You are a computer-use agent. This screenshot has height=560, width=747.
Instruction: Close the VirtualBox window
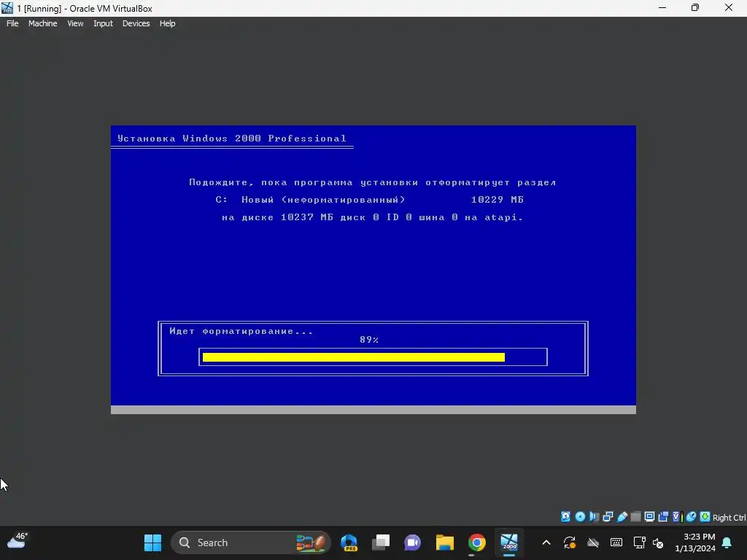729,8
